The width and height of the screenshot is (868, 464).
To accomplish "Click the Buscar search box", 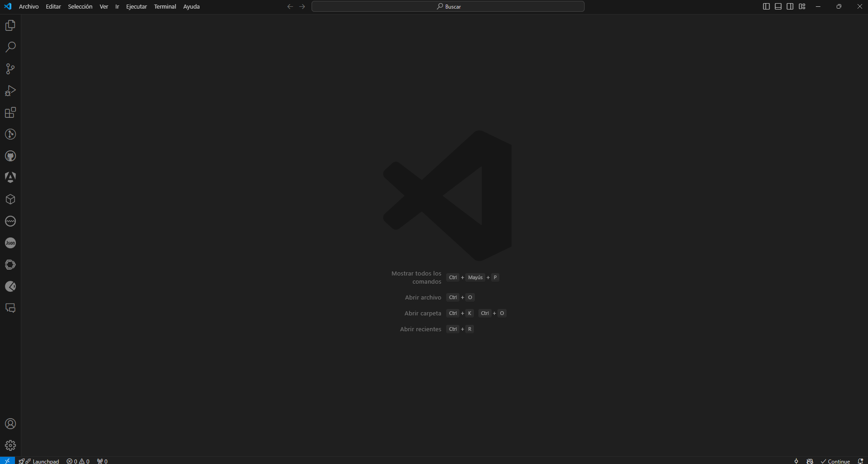I will (x=448, y=6).
